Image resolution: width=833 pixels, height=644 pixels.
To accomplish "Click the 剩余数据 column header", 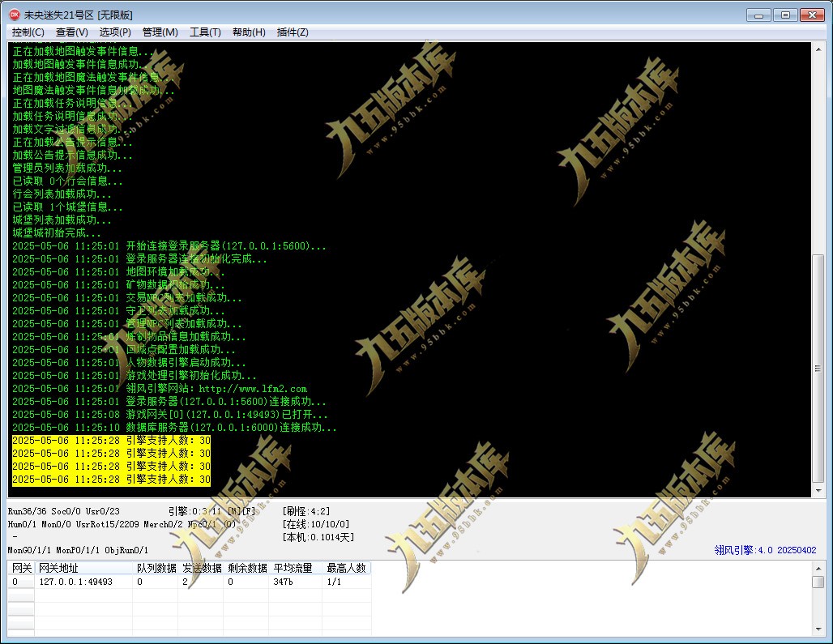I will 246,568.
